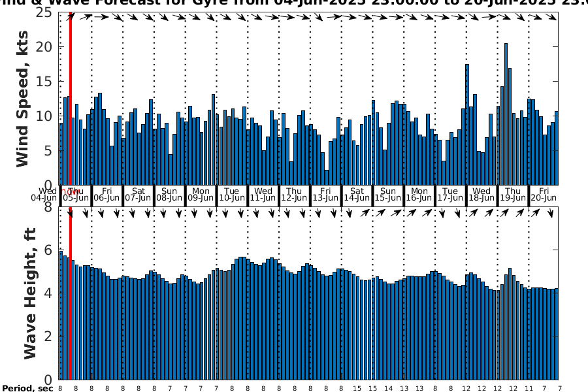Click the 8 tick on wave height axis

tap(48, 206)
